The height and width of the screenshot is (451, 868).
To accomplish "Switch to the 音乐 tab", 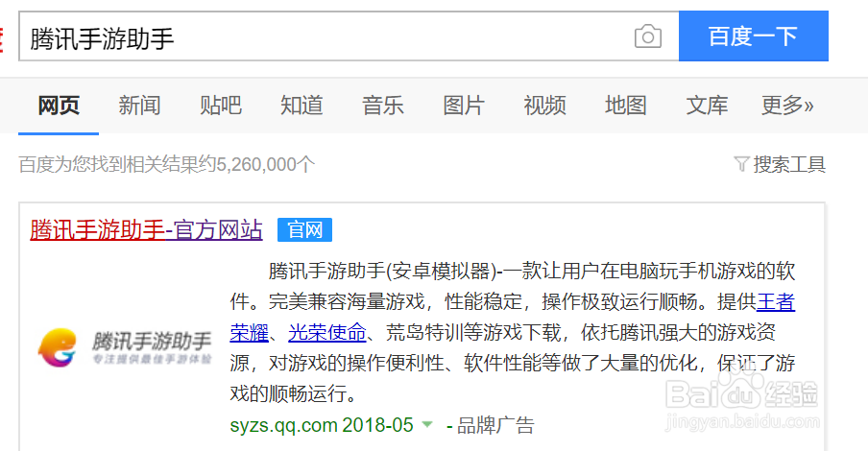I will 382,106.
